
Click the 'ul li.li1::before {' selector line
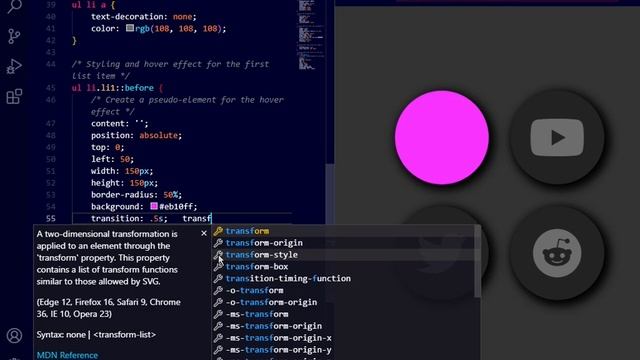point(118,88)
